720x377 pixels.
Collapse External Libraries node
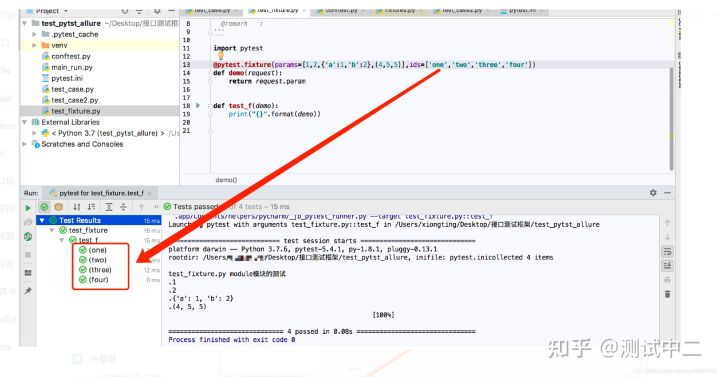pos(25,122)
